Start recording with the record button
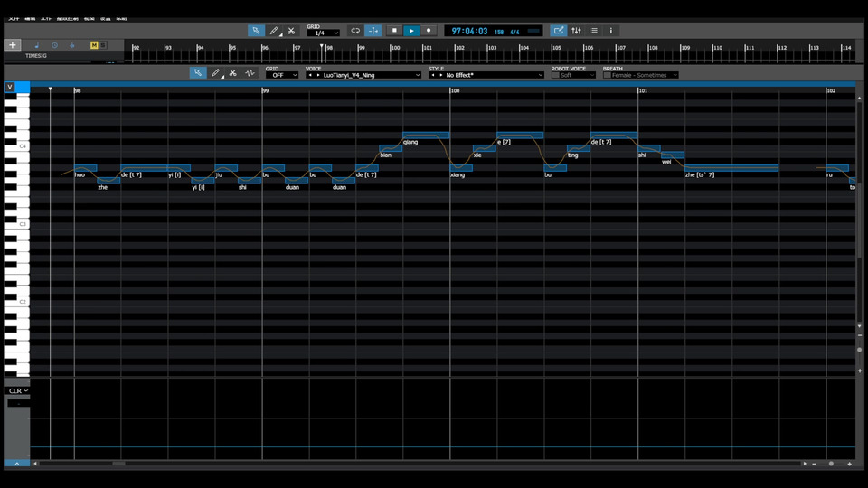Screen dimensions: 868x488 coord(429,31)
